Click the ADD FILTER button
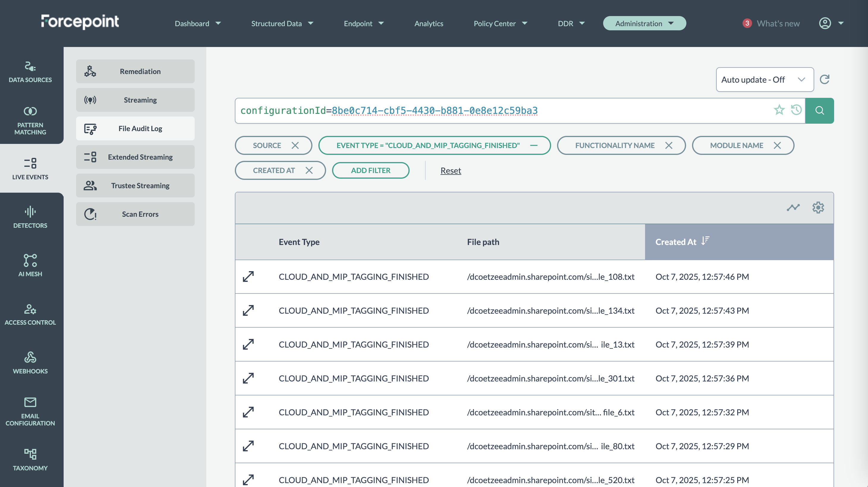This screenshot has height=487, width=868. [x=370, y=170]
